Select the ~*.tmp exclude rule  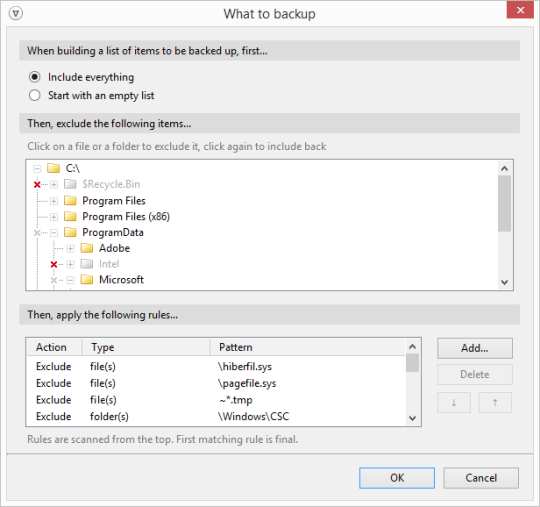pyautogui.click(x=216, y=400)
